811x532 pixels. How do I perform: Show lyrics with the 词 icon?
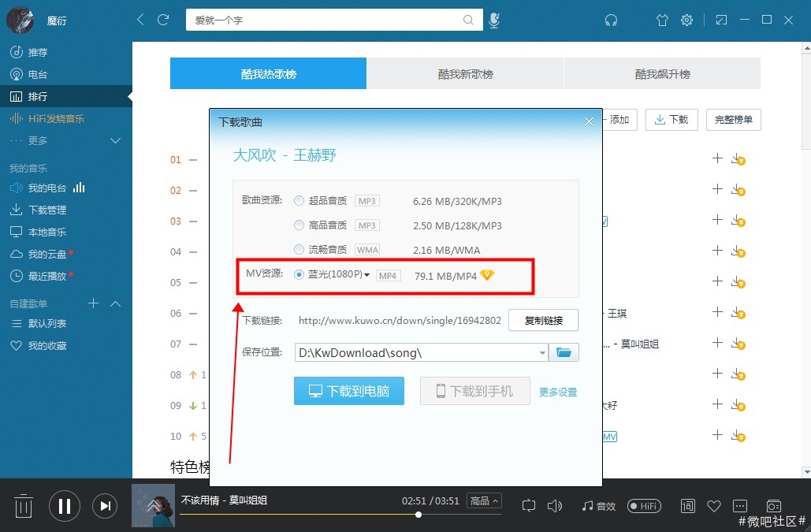click(x=688, y=506)
